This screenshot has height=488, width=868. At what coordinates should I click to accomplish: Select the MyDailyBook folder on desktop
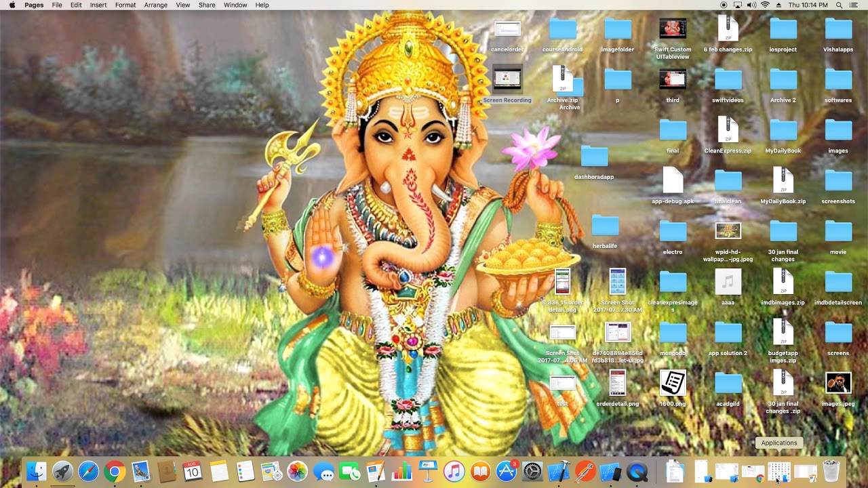point(783,136)
